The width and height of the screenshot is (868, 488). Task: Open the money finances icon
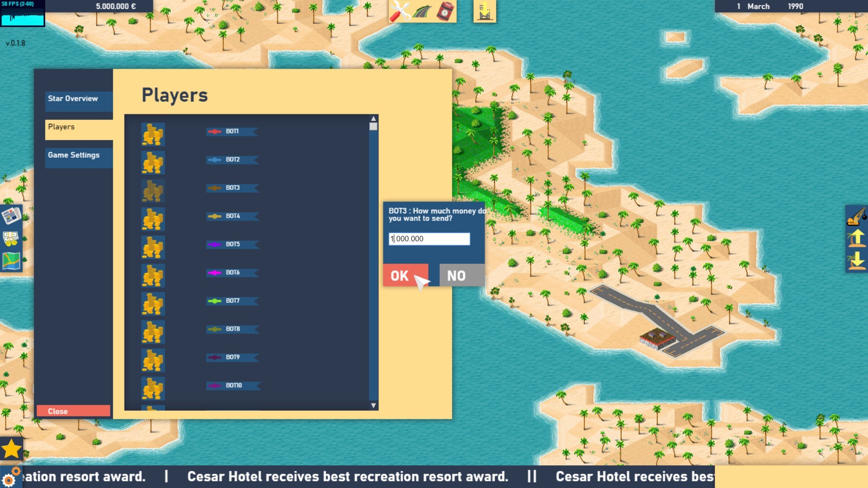[x=11, y=239]
